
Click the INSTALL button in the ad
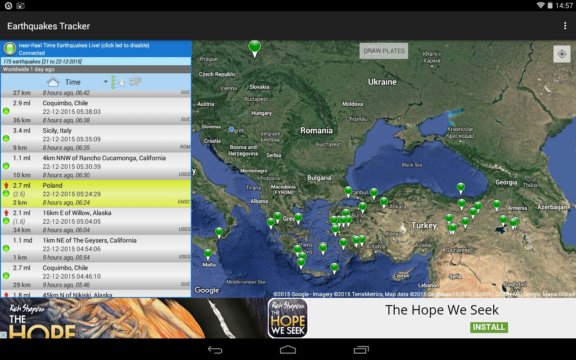[489, 327]
